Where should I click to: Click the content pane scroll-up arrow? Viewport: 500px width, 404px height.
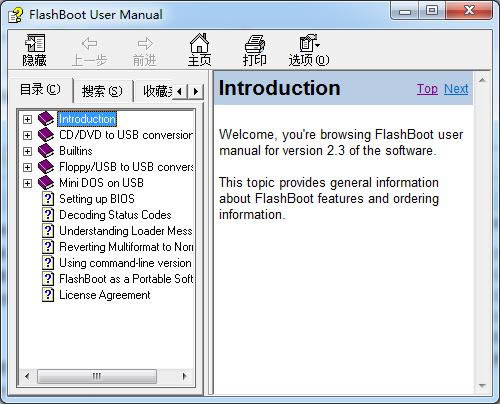point(482,80)
